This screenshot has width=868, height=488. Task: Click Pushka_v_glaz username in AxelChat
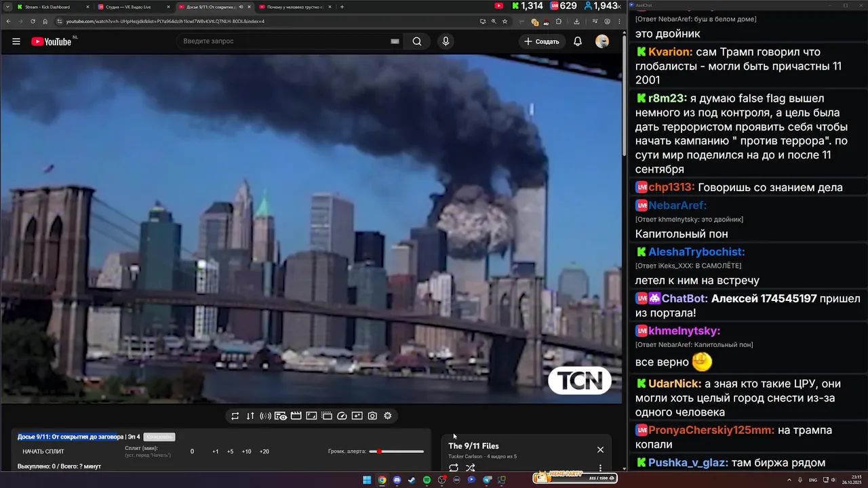(688, 463)
